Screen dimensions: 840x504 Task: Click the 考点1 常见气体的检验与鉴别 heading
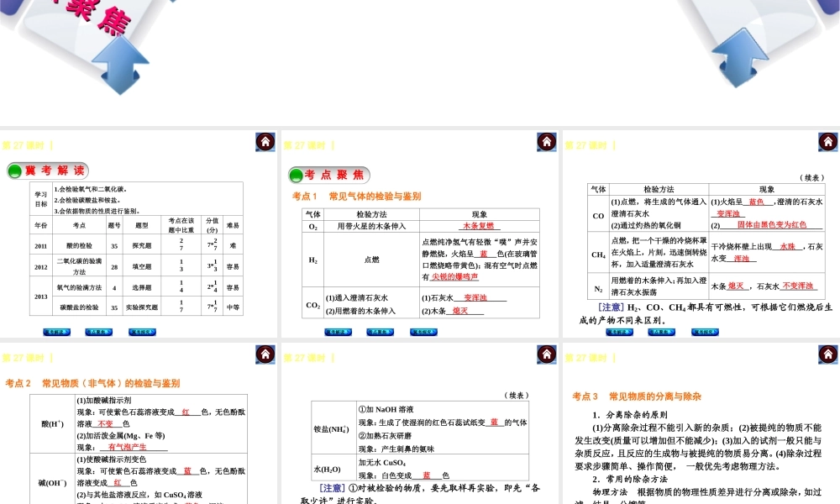pos(357,197)
